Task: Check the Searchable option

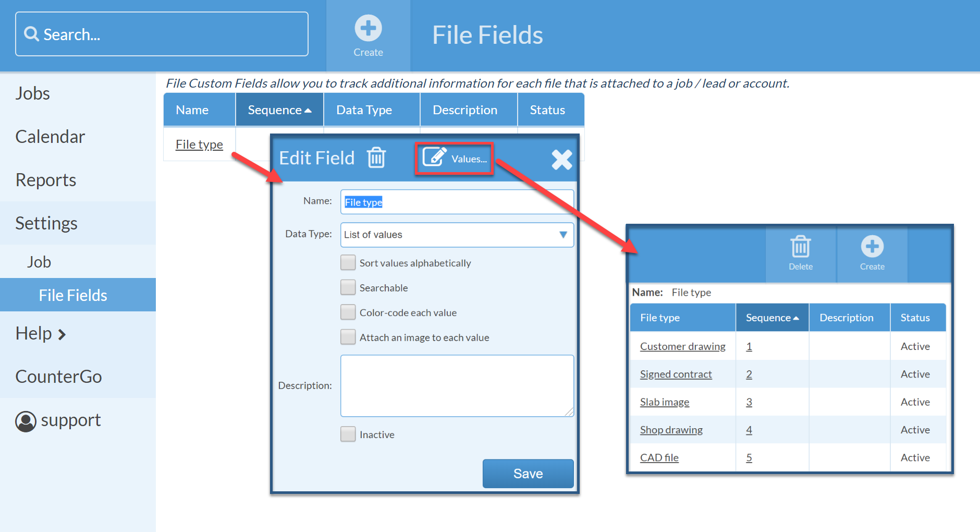Action: point(348,287)
